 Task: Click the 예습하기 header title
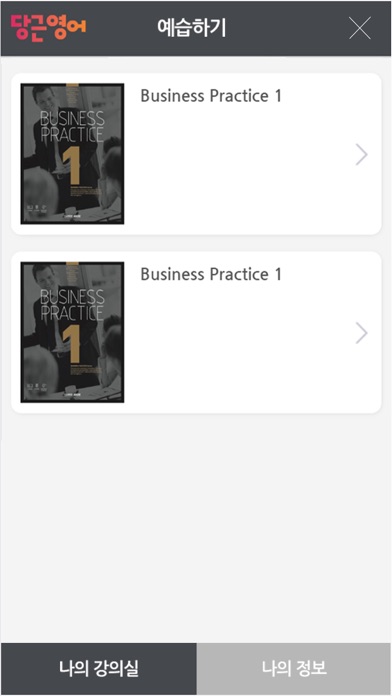point(192,28)
